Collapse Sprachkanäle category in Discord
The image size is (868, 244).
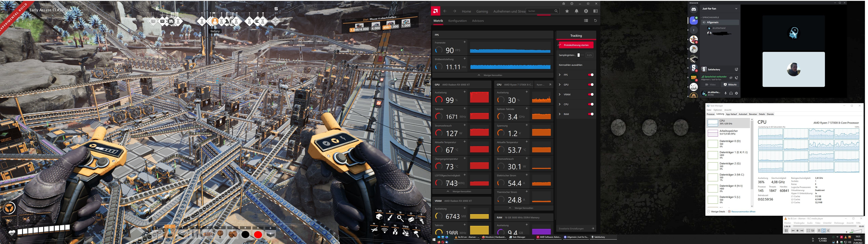(x=711, y=17)
